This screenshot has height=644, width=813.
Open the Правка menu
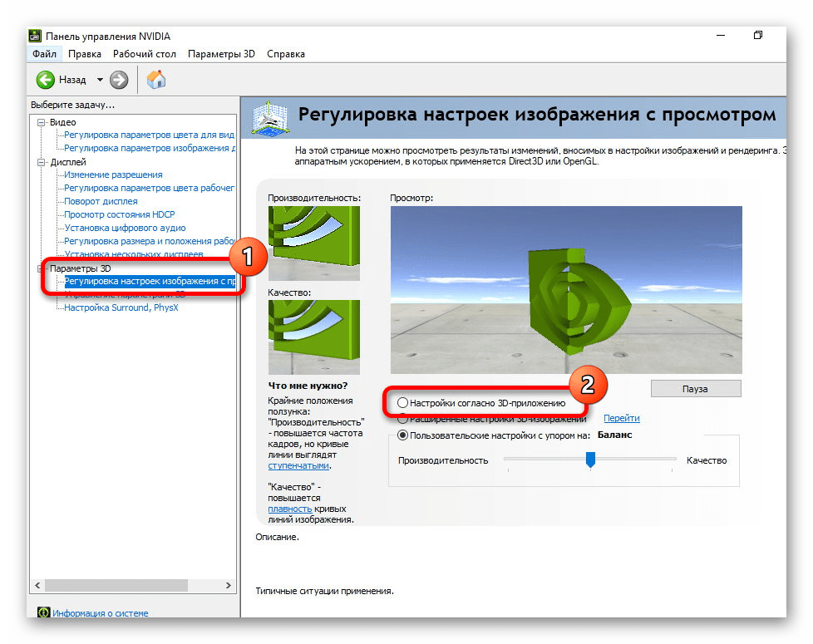(x=85, y=54)
